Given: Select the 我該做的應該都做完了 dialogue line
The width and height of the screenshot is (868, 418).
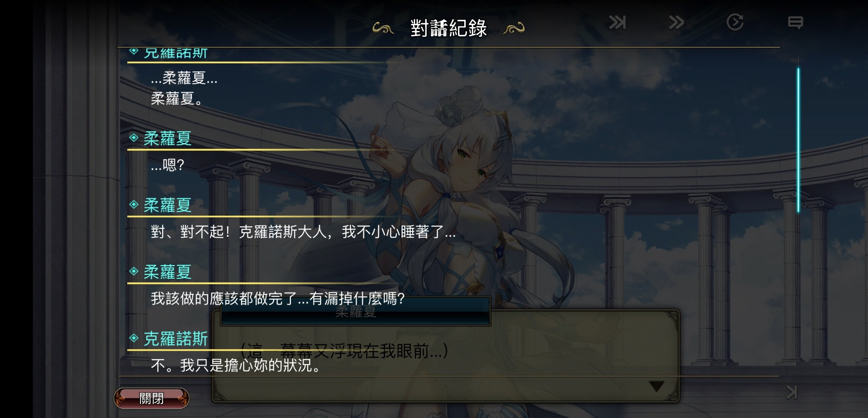Looking at the screenshot, I should (x=277, y=298).
